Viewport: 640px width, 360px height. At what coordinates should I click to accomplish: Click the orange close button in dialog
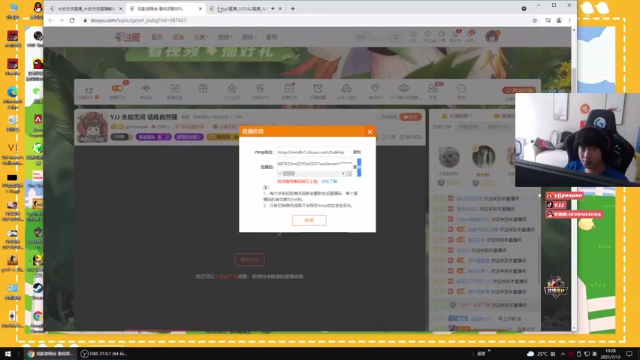[309, 220]
